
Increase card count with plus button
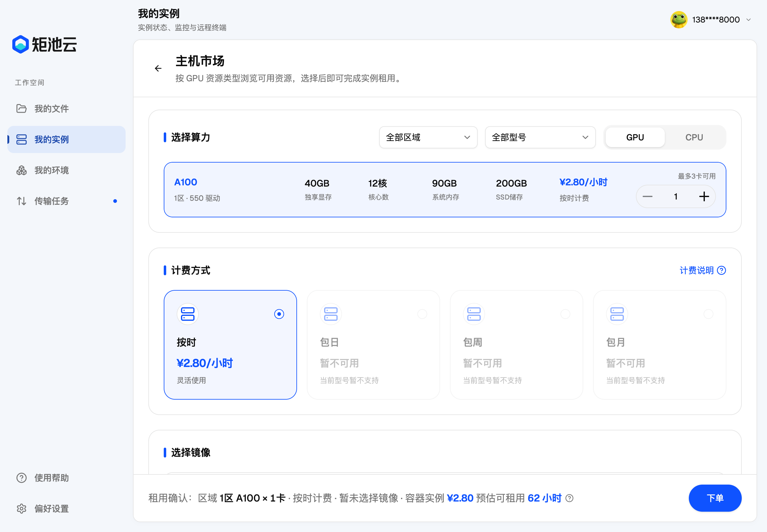[x=704, y=196]
